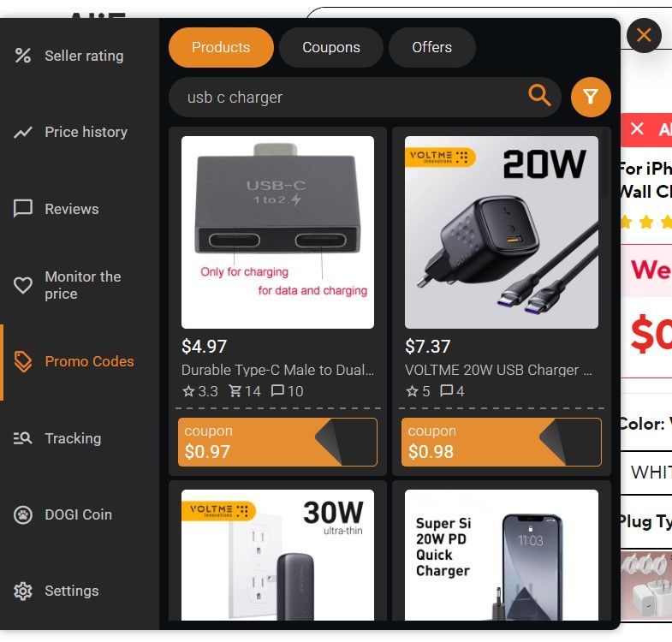
Task: Open DOGI Coin paw icon
Action: (x=23, y=514)
